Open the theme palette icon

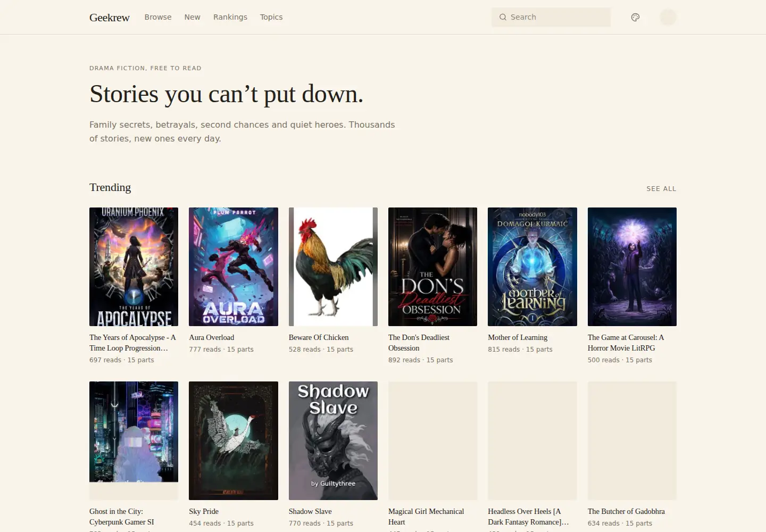[x=635, y=17]
